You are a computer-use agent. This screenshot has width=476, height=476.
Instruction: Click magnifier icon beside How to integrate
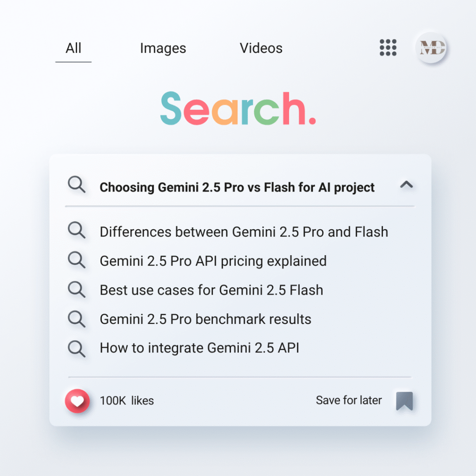click(x=77, y=348)
